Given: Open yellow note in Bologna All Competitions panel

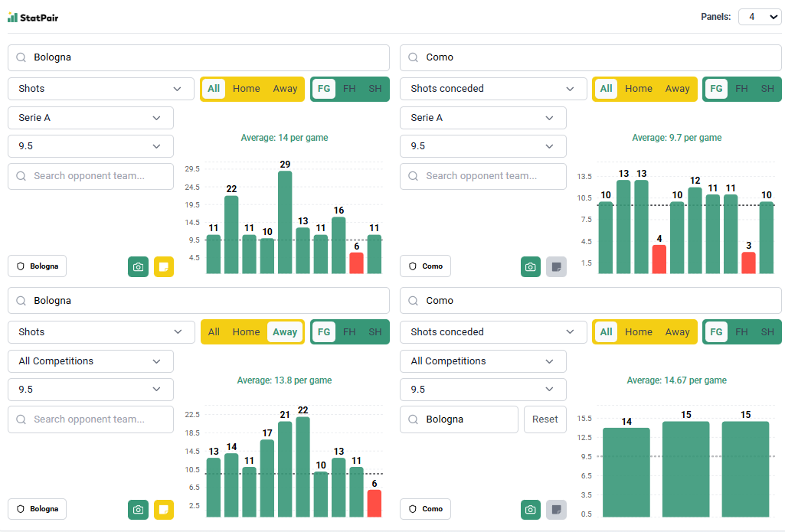Looking at the screenshot, I should (164, 510).
